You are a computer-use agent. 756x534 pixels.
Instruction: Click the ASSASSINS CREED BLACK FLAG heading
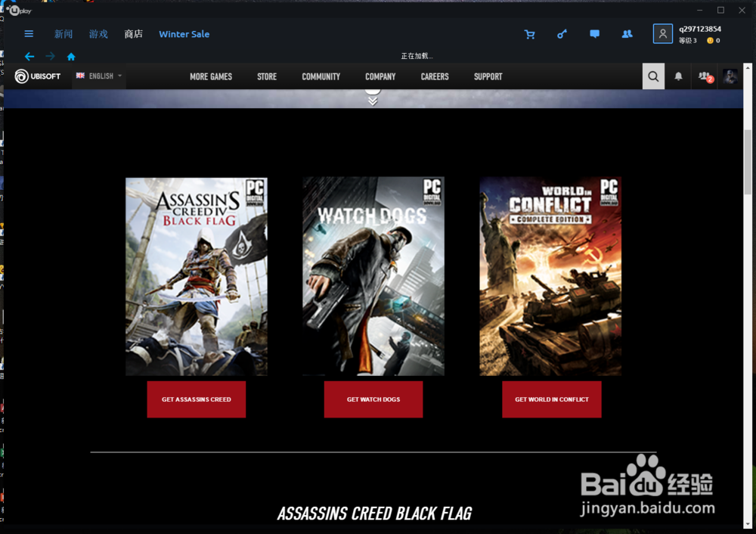point(375,514)
